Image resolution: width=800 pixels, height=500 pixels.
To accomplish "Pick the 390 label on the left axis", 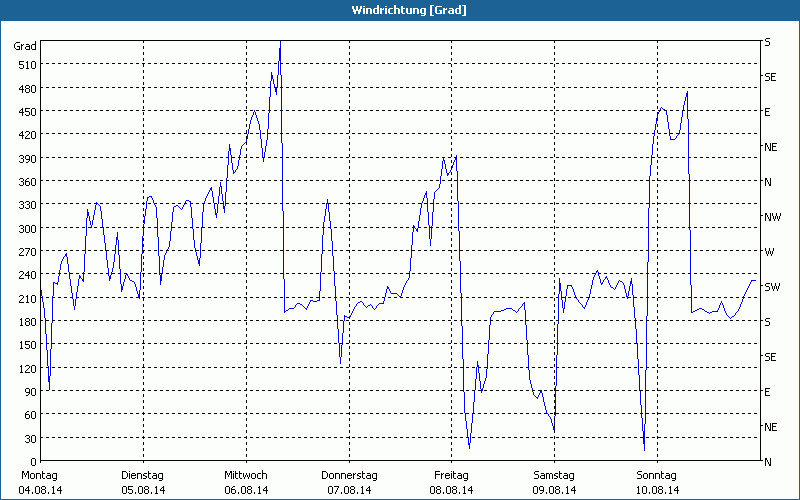I will tap(28, 158).
